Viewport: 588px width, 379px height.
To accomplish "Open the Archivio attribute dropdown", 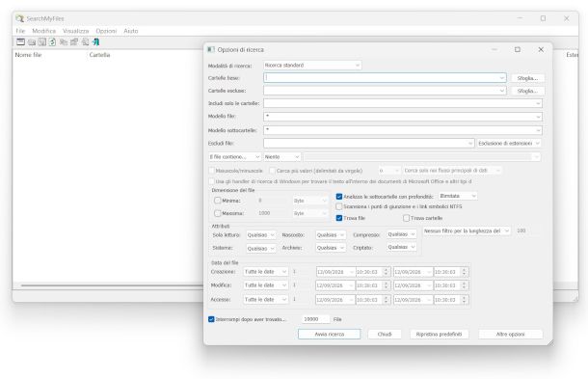I will [331, 248].
